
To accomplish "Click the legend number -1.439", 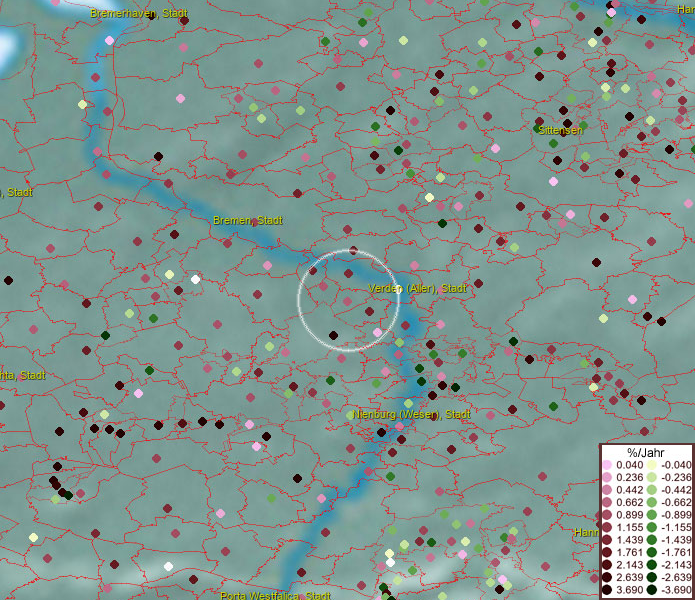I will point(676,540).
